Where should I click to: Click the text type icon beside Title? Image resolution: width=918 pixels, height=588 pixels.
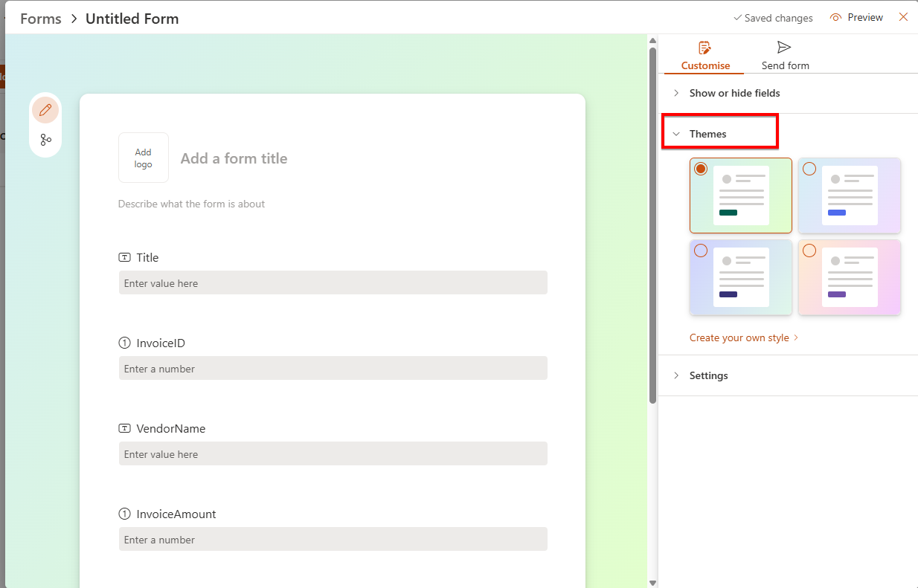pyautogui.click(x=124, y=257)
